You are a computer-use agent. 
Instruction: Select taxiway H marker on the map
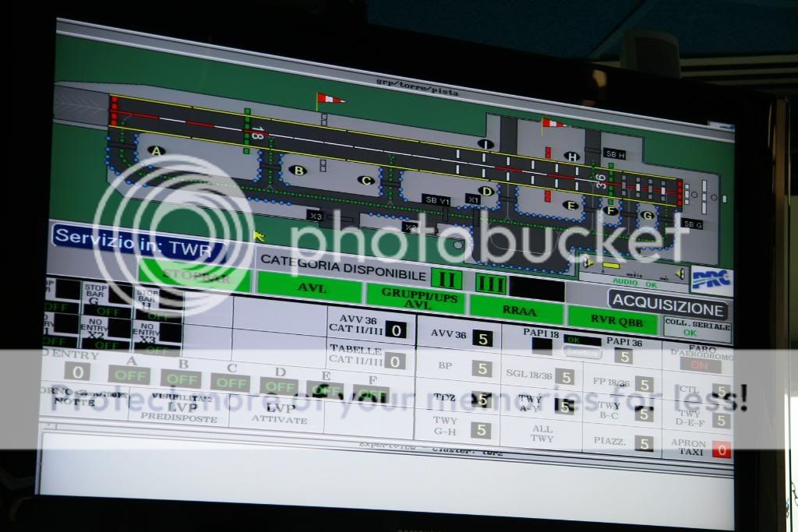[x=572, y=157]
